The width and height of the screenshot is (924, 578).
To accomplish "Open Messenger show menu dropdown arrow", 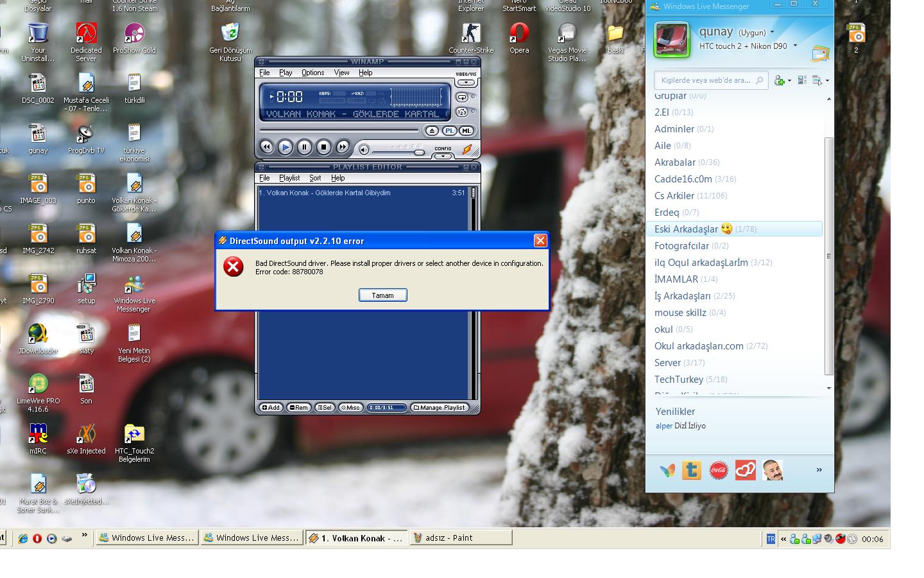I will click(x=827, y=81).
